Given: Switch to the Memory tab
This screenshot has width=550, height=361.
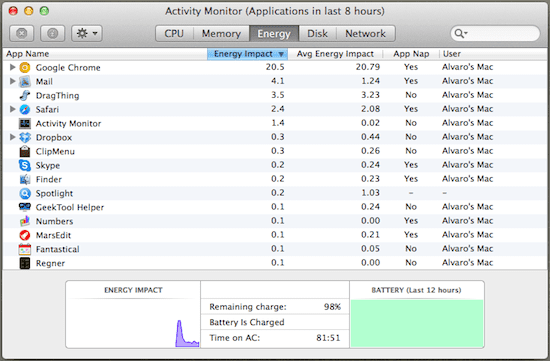Looking at the screenshot, I should tap(221, 34).
